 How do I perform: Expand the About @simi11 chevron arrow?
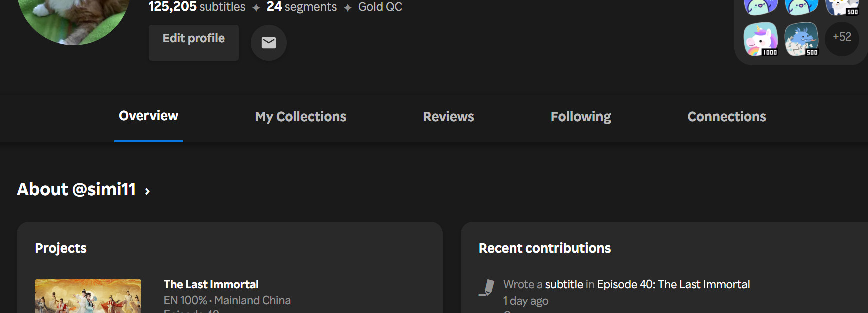coord(147,191)
